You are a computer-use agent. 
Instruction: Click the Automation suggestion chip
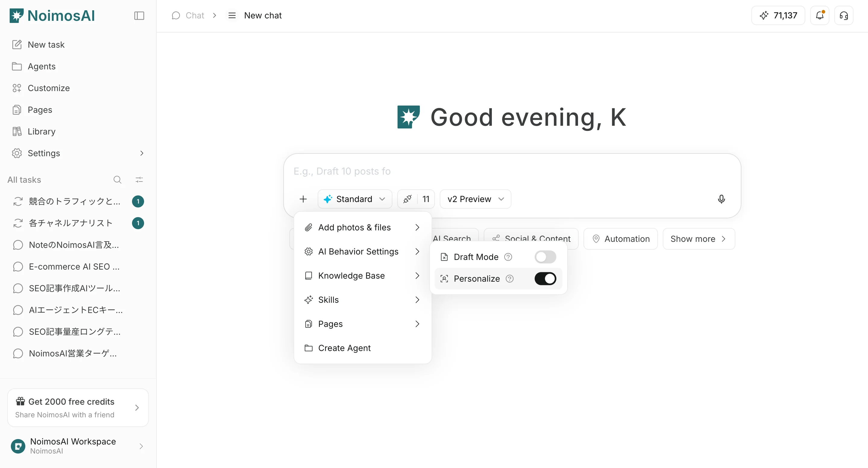[620, 239]
